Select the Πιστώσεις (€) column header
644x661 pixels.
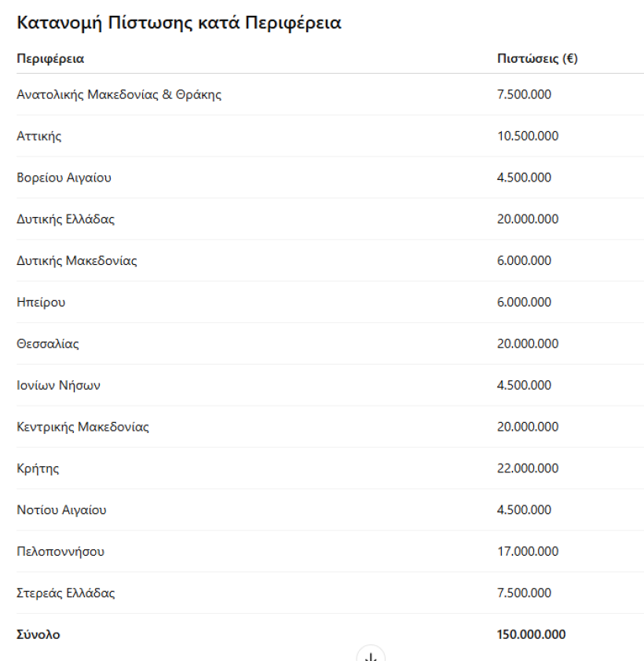(537, 59)
